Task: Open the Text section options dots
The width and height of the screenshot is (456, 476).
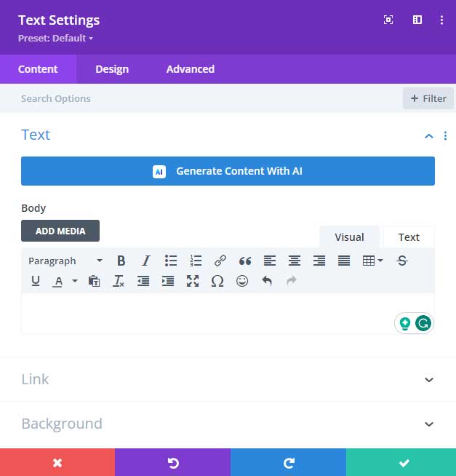Action: point(445,135)
